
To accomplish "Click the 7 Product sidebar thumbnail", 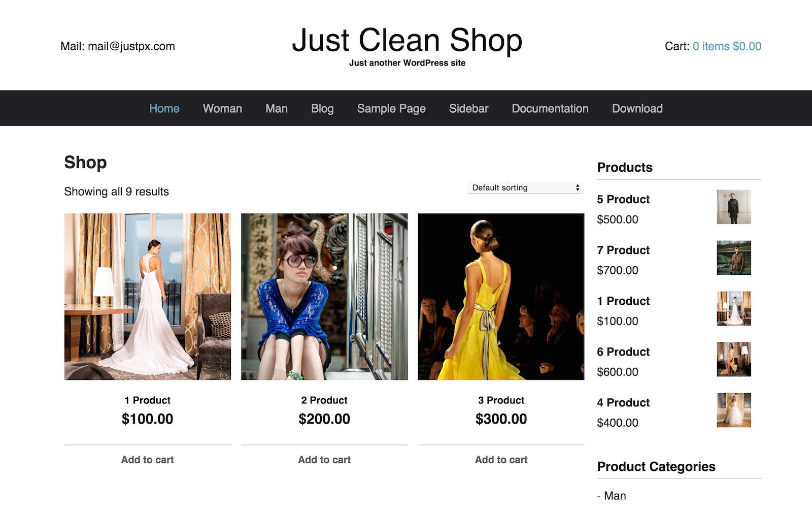I will pos(733,258).
